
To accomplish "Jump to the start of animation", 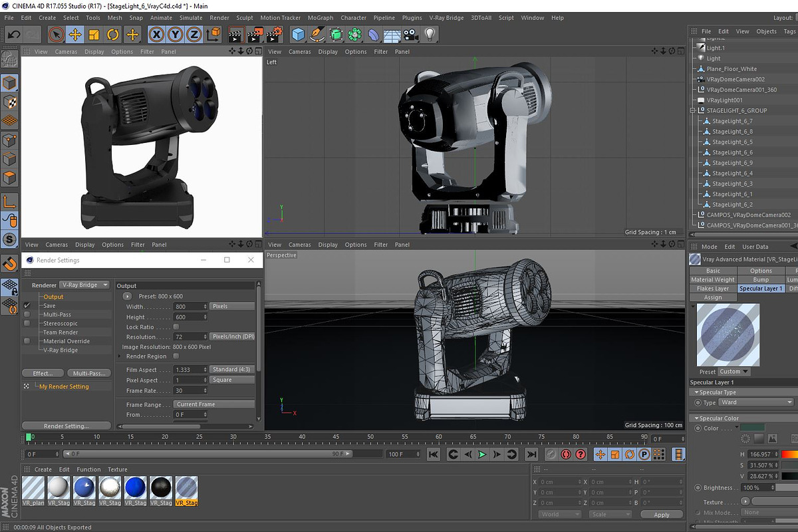I will (433, 454).
